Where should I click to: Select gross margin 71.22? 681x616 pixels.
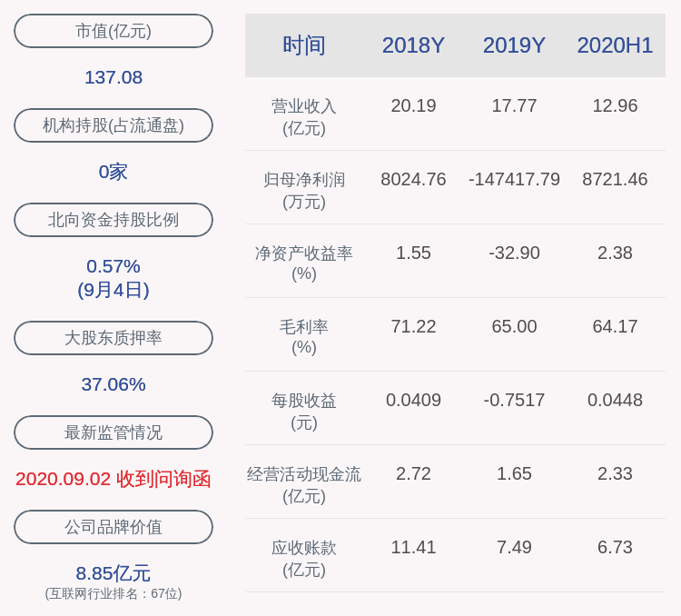click(x=413, y=326)
